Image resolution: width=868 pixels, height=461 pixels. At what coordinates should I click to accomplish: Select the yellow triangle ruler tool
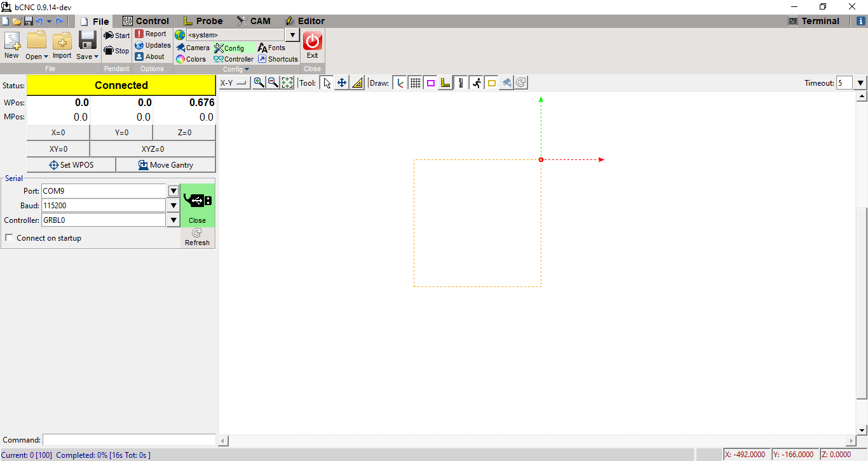point(356,83)
